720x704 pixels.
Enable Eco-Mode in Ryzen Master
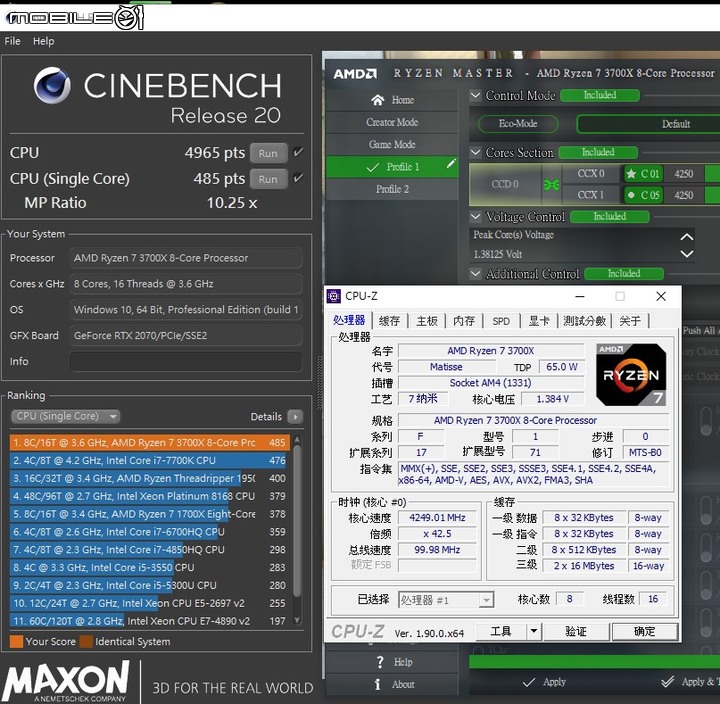click(518, 124)
